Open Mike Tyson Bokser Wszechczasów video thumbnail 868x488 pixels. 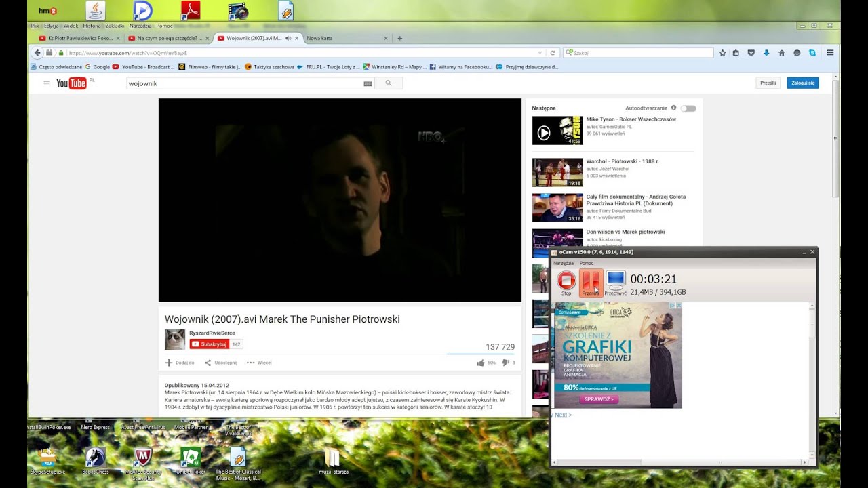pyautogui.click(x=557, y=130)
